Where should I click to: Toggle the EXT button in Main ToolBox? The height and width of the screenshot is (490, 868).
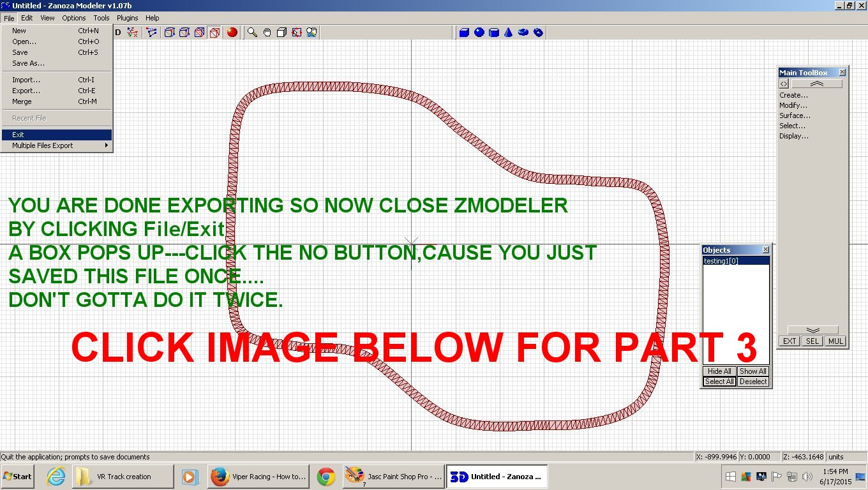(789, 341)
